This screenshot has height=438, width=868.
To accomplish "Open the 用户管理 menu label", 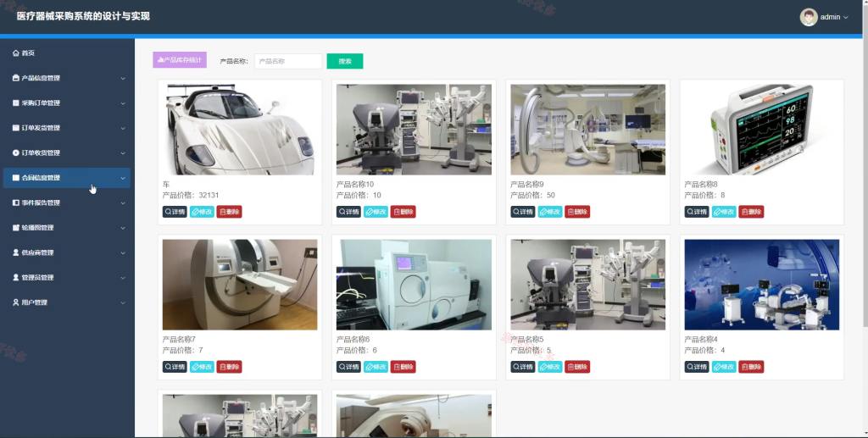I will [x=34, y=302].
